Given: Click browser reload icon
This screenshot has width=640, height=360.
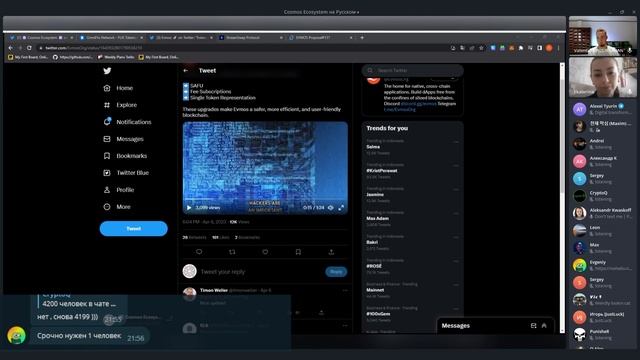Looking at the screenshot, I should click(29, 48).
